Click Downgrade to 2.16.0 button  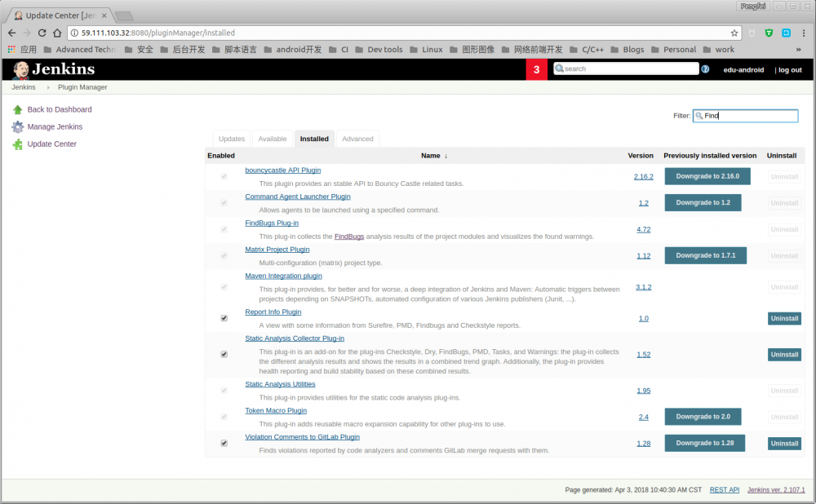707,176
